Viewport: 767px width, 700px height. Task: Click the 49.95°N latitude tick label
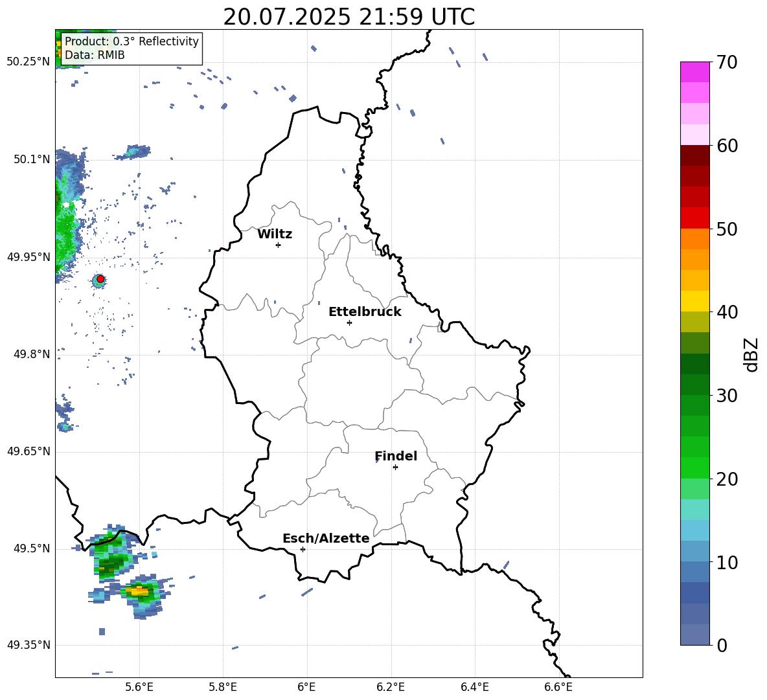pyautogui.click(x=29, y=256)
